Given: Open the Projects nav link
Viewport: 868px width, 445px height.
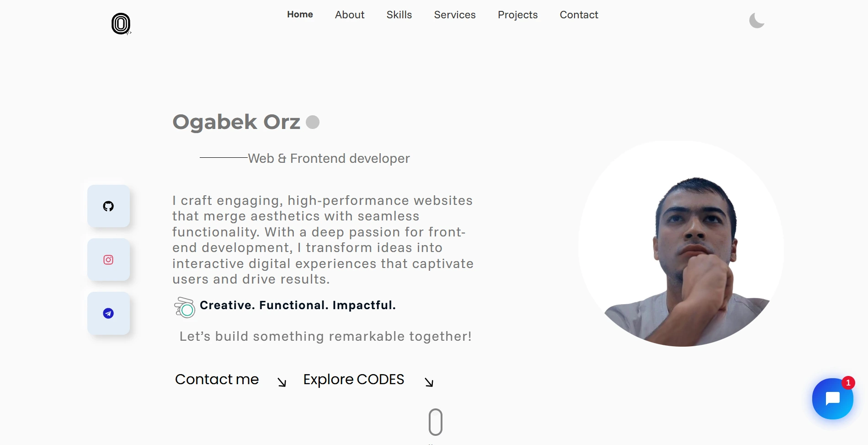Looking at the screenshot, I should 517,15.
